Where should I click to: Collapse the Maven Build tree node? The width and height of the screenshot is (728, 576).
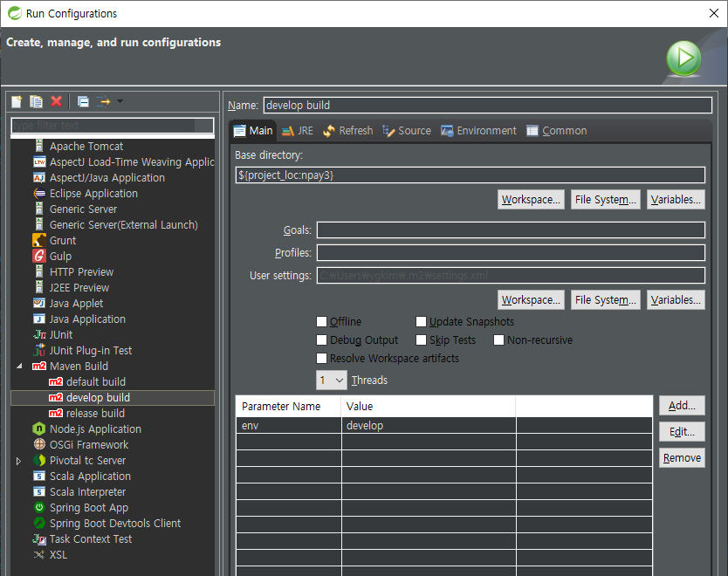[x=19, y=366]
